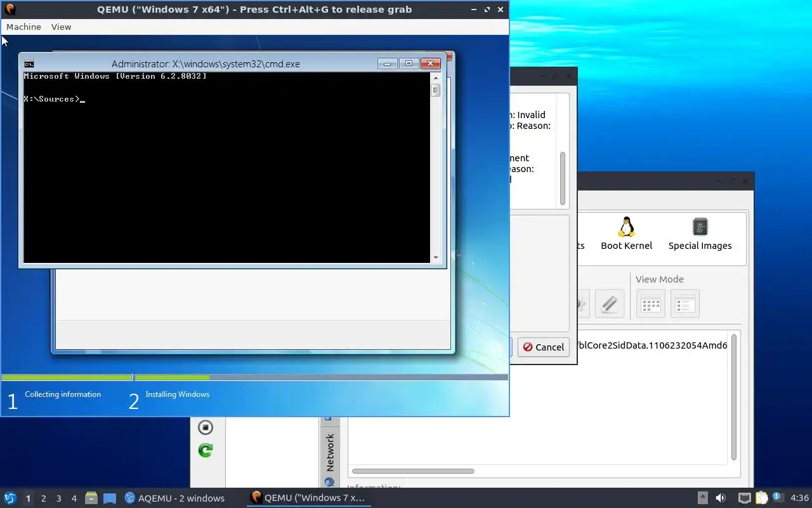Click the QEMU window flame icon
Screen dimensions: 812x508
(10, 10)
